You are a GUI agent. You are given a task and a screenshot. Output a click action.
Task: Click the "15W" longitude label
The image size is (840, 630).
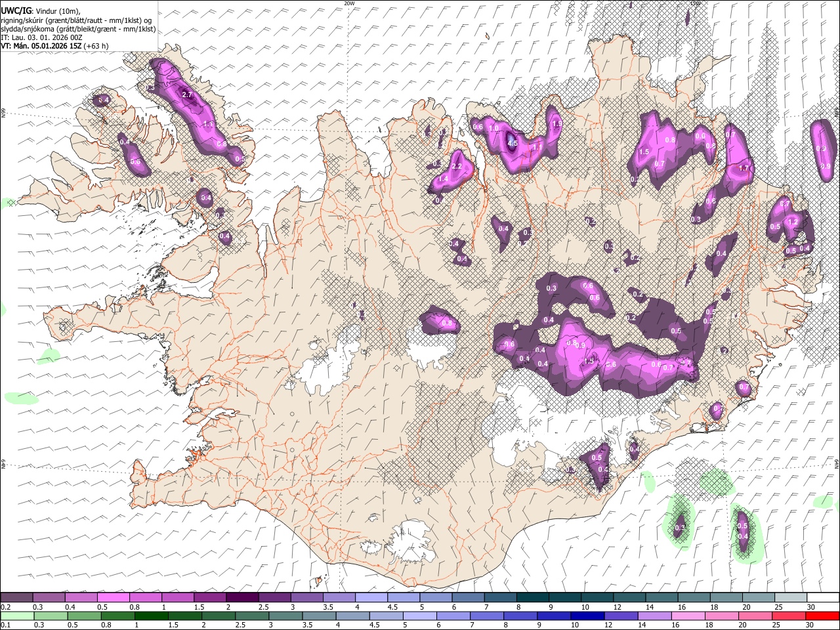click(695, 3)
